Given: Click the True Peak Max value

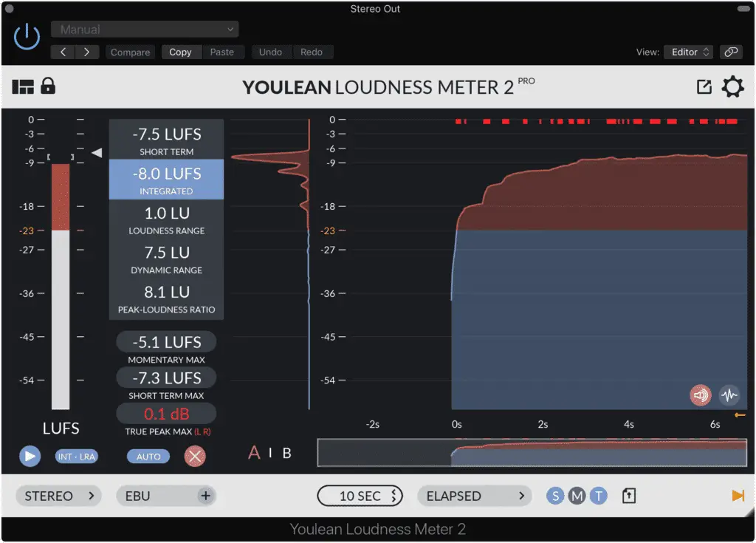Looking at the screenshot, I should point(166,414).
